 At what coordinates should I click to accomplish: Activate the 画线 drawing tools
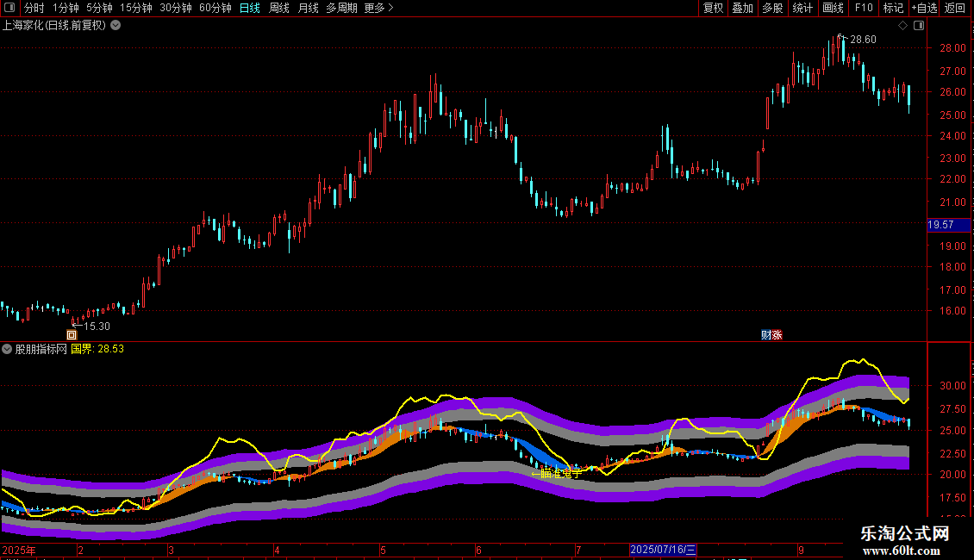click(x=833, y=8)
